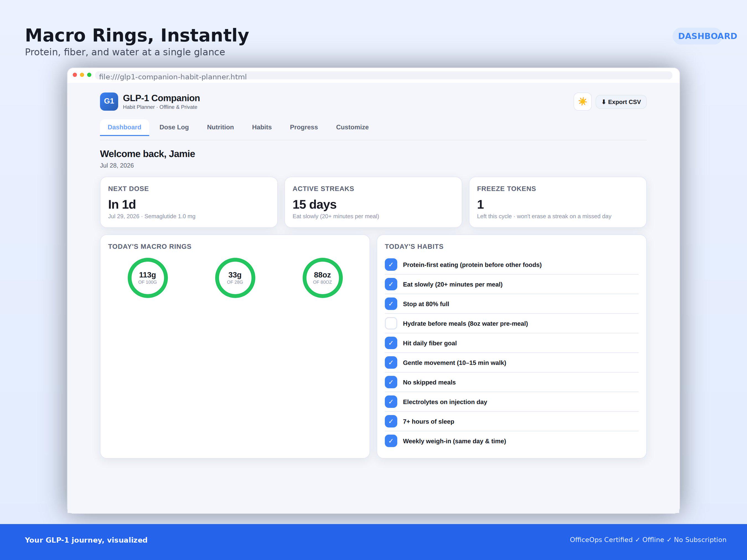The image size is (747, 560).
Task: Click "Habit Planner · Offline & Private" subtitle
Action: pyautogui.click(x=160, y=107)
